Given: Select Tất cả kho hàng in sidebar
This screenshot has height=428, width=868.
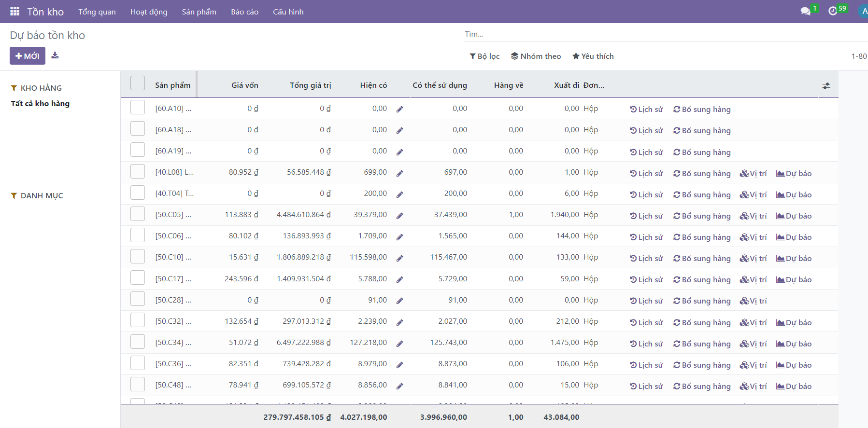Looking at the screenshot, I should click(x=40, y=104).
